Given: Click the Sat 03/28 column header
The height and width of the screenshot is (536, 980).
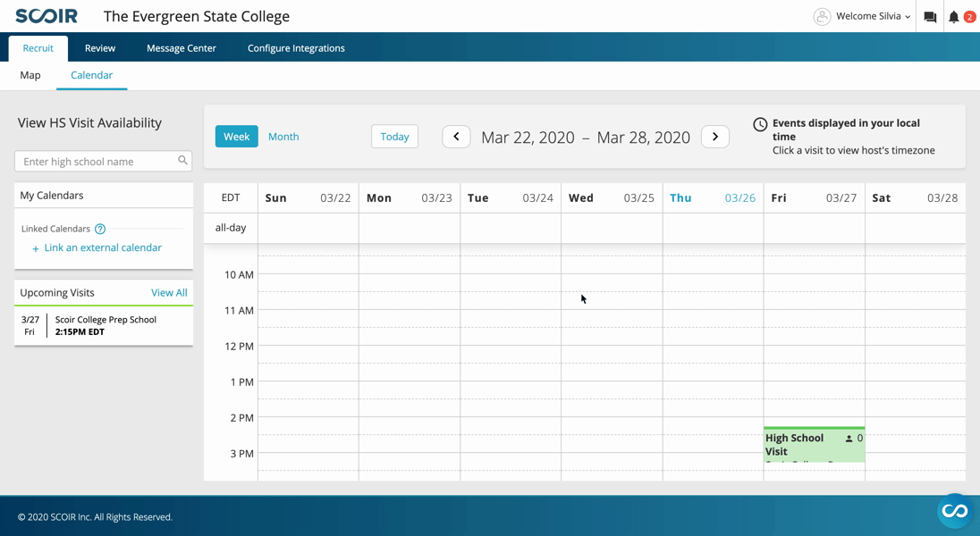Looking at the screenshot, I should click(x=915, y=198).
